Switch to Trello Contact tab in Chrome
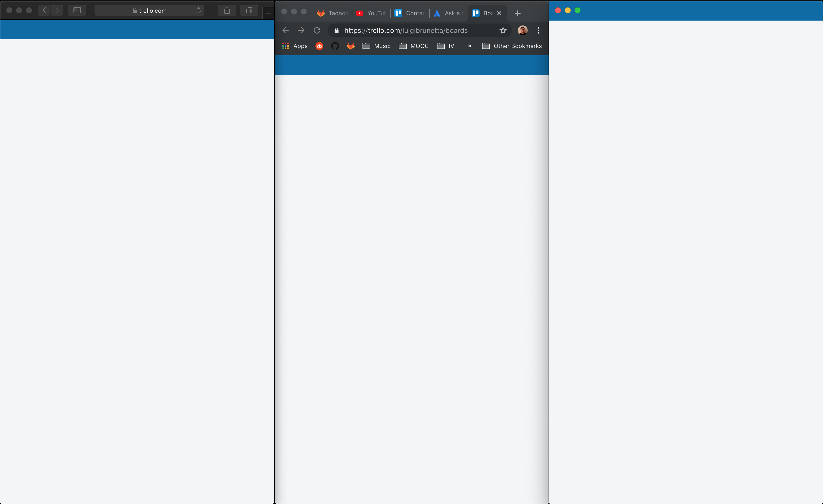The image size is (823, 504). (x=410, y=13)
